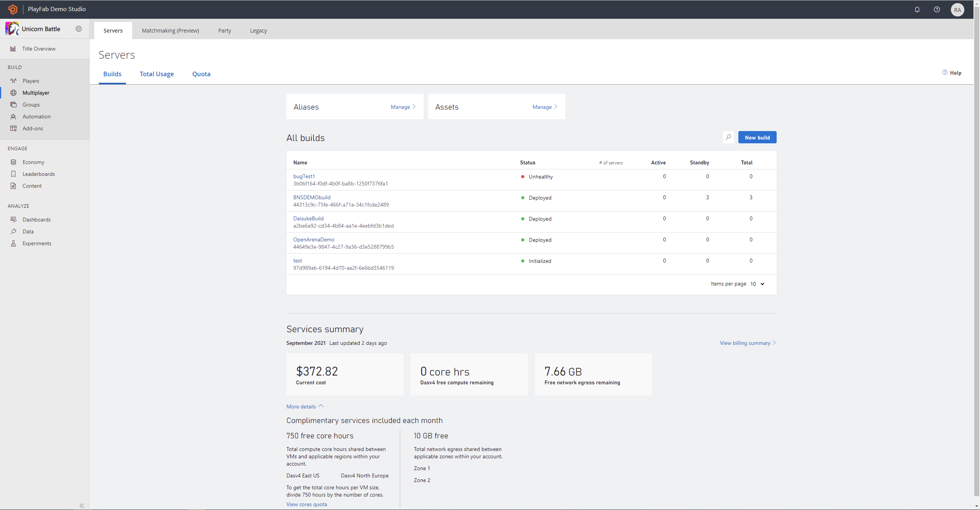Click the Party tab
The height and width of the screenshot is (510, 980).
tap(224, 31)
